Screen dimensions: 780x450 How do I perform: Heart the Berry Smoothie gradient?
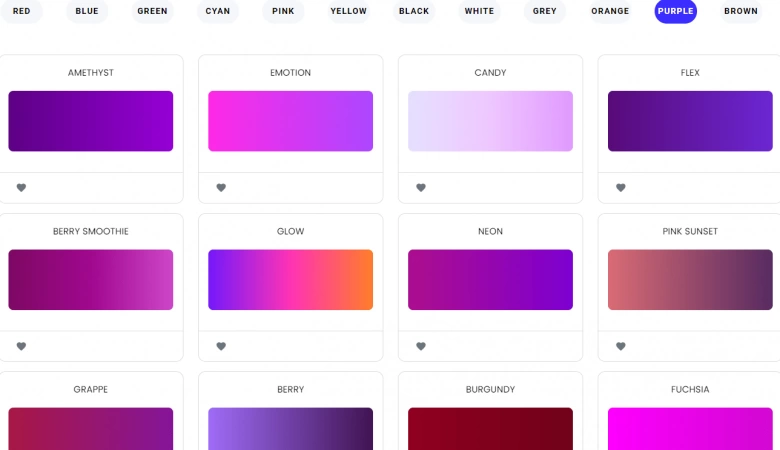(x=21, y=347)
